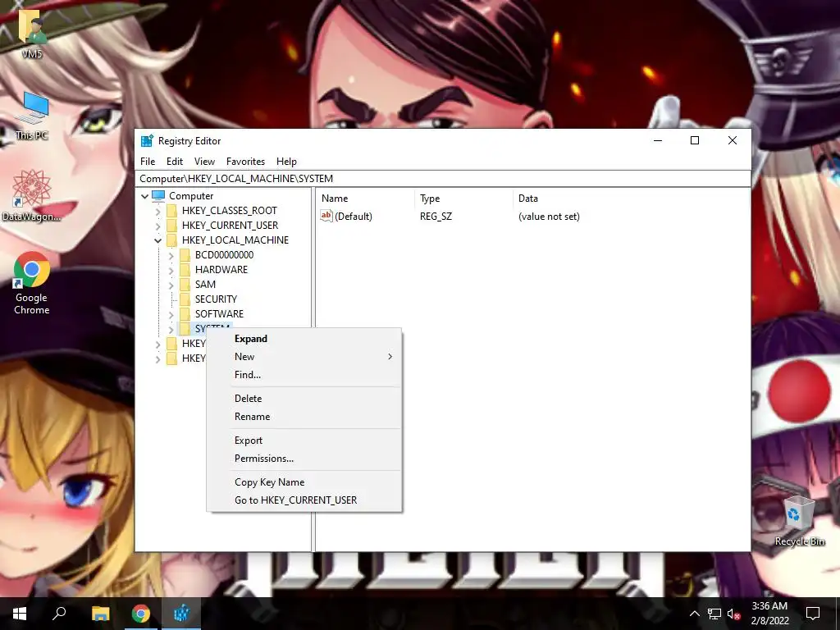The width and height of the screenshot is (840, 630).
Task: Collapse the HKEY_LOCAL_MACHINE node
Action: tap(158, 240)
